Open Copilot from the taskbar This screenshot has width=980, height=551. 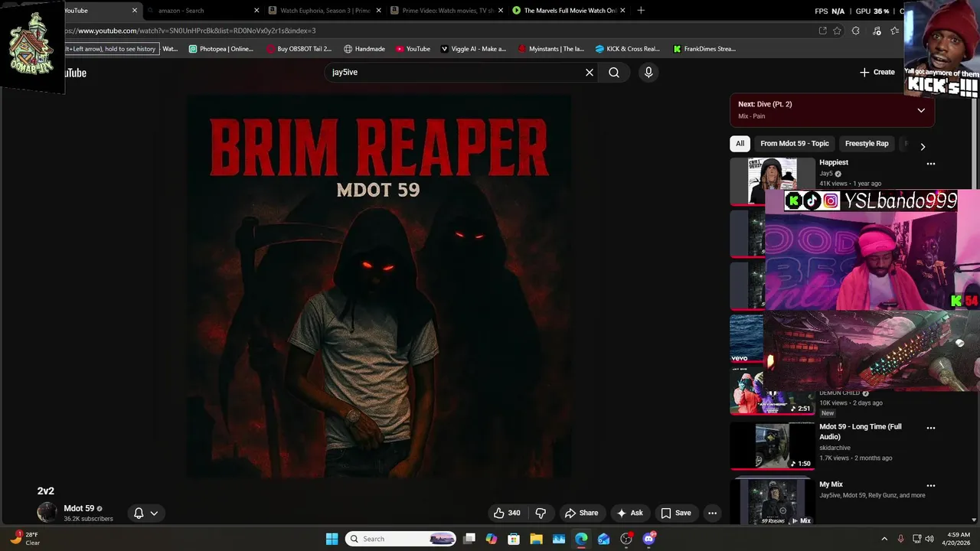(492, 539)
